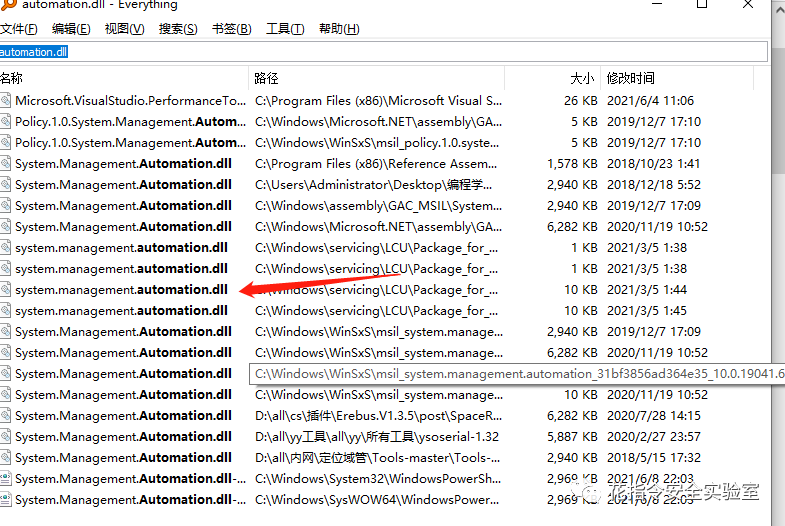
Task: Sort results by the 修改时间 column header
Action: coord(677,78)
